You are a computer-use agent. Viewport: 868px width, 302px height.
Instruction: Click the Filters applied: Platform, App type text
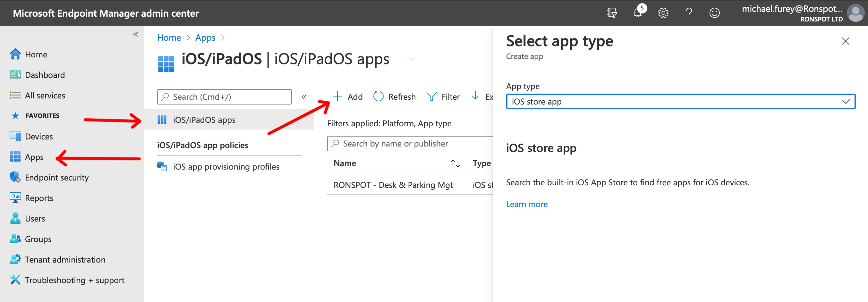pyautogui.click(x=389, y=123)
